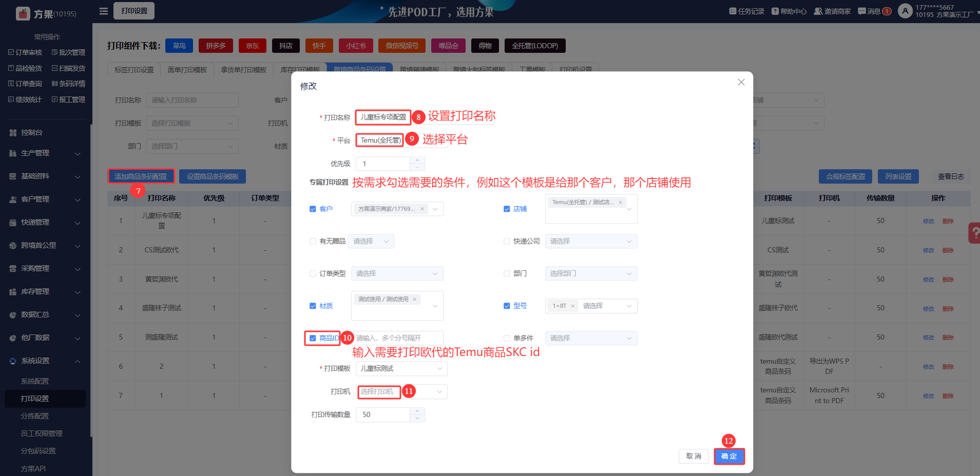This screenshot has width=980, height=476.
Task: Switch to 拿货单打印模板 tab
Action: click(244, 70)
